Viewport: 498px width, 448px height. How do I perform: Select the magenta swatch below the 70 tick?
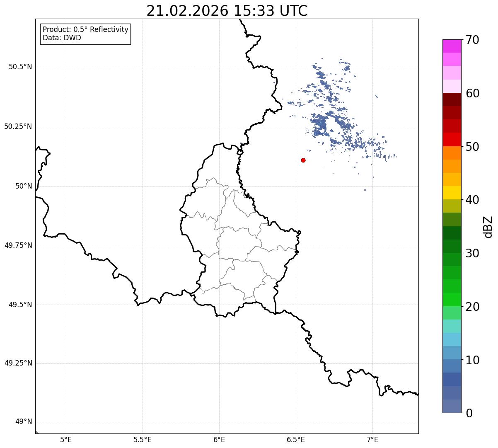coord(452,46)
